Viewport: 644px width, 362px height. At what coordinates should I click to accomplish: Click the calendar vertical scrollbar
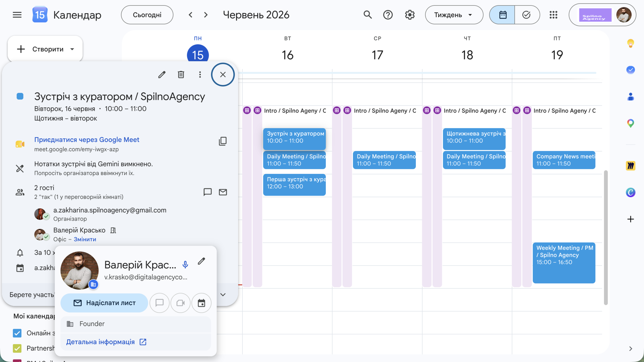[x=606, y=237]
